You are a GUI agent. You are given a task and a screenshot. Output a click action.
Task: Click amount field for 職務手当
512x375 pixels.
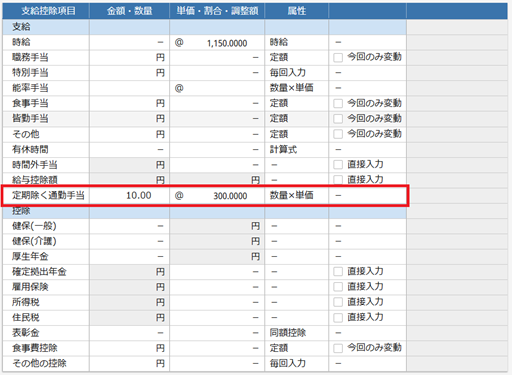pos(129,58)
